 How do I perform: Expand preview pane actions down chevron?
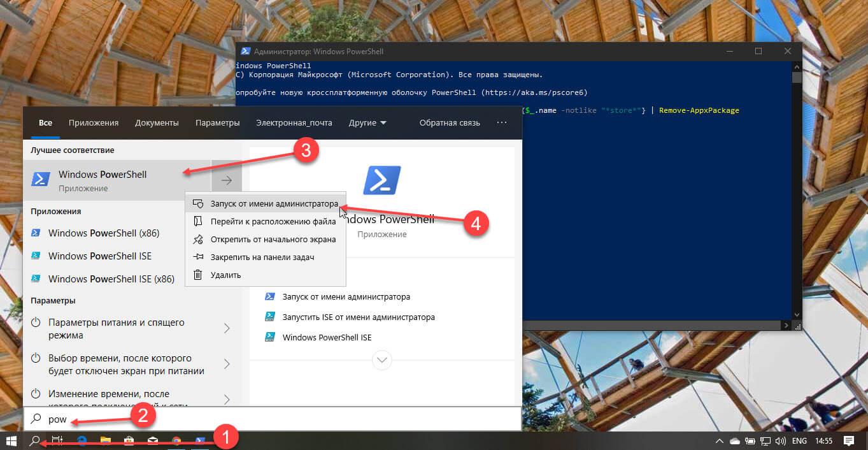(x=382, y=359)
